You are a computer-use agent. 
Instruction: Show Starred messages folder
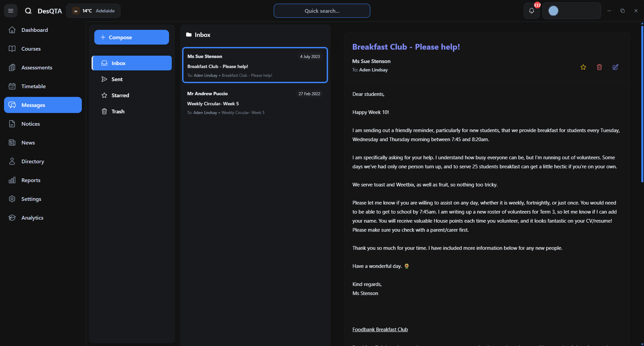tap(120, 95)
